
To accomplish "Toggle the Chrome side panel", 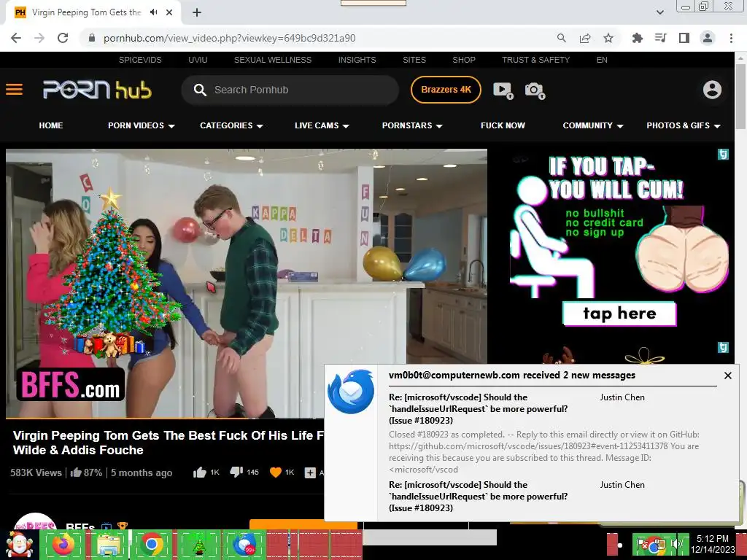I will point(684,38).
